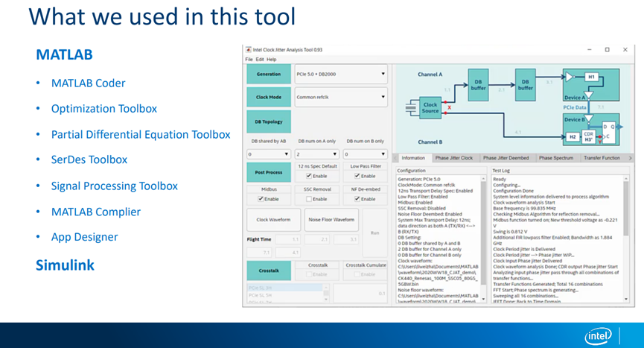Toggle the Crosstalk Enable checkbox

click(309, 274)
